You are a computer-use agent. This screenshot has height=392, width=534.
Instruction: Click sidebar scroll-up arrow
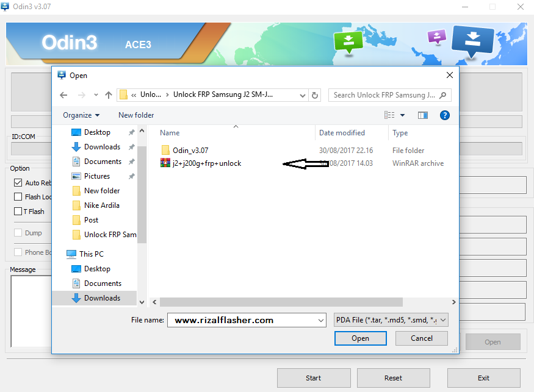(142, 130)
